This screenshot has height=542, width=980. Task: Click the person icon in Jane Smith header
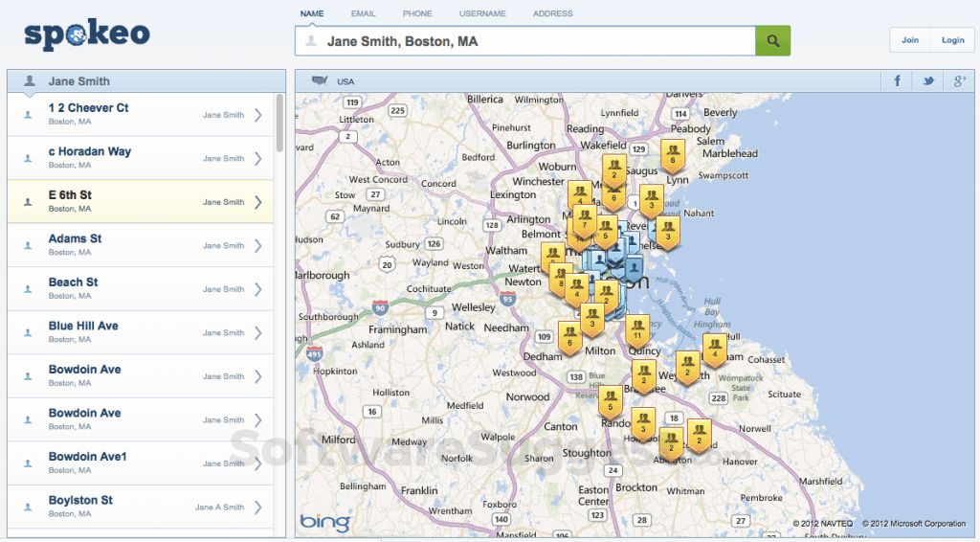pyautogui.click(x=29, y=80)
